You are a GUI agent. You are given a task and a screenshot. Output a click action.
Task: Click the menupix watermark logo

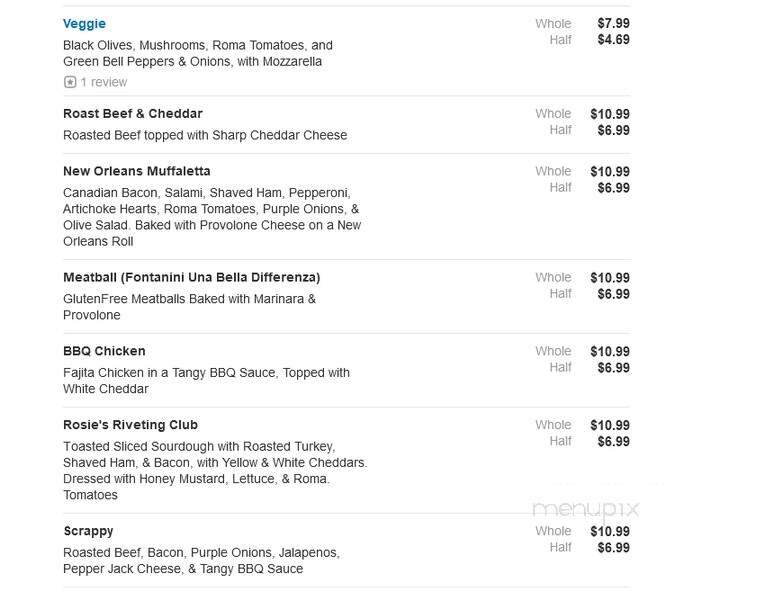(x=585, y=509)
